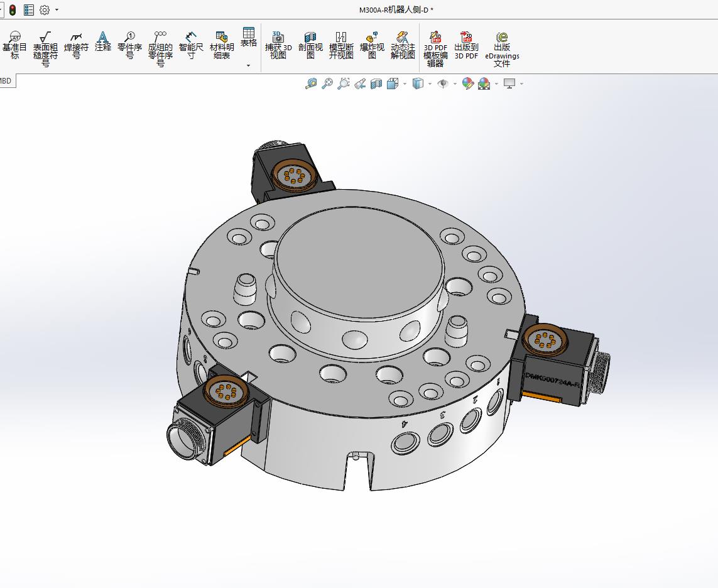Click the top connector's round pin socket

[293, 175]
